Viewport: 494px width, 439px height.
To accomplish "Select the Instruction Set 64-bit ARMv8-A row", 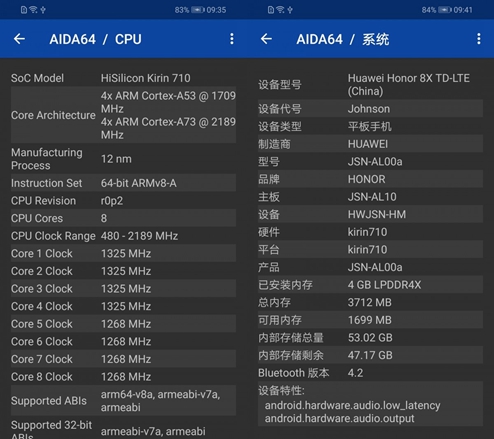I will 123,183.
